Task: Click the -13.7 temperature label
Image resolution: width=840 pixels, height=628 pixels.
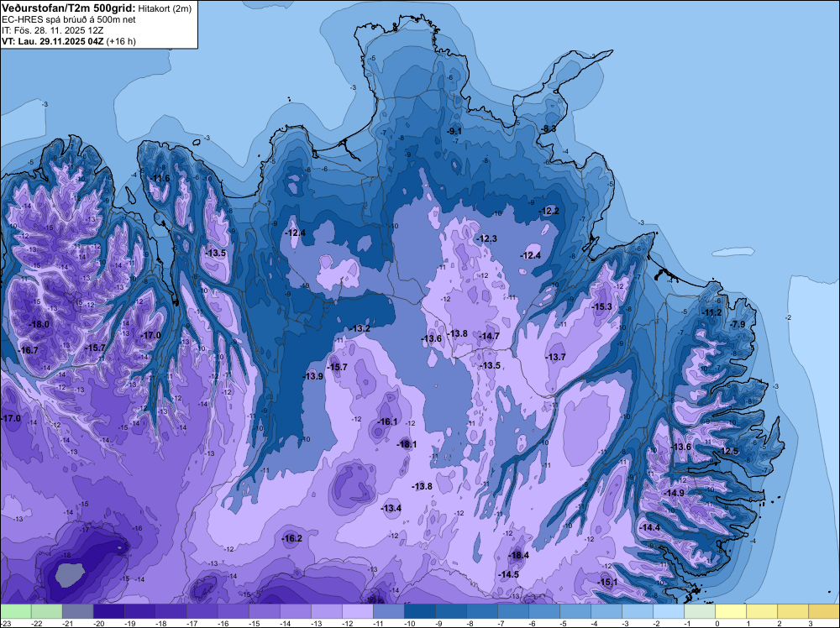Action: (x=555, y=357)
